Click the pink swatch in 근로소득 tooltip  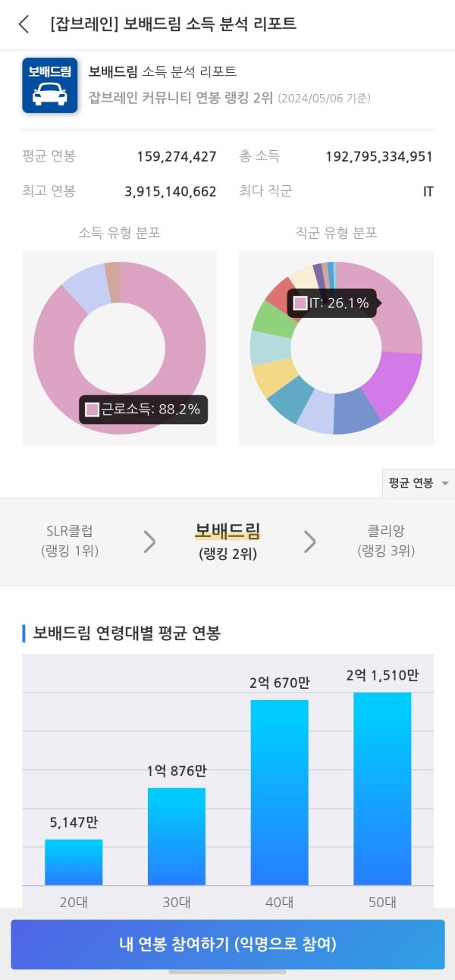[x=93, y=410]
